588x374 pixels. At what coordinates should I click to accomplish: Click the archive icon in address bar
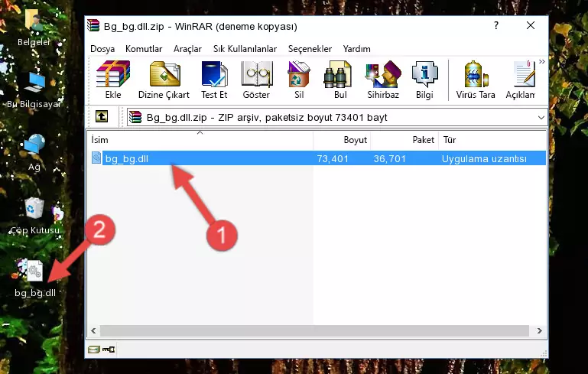click(x=135, y=118)
